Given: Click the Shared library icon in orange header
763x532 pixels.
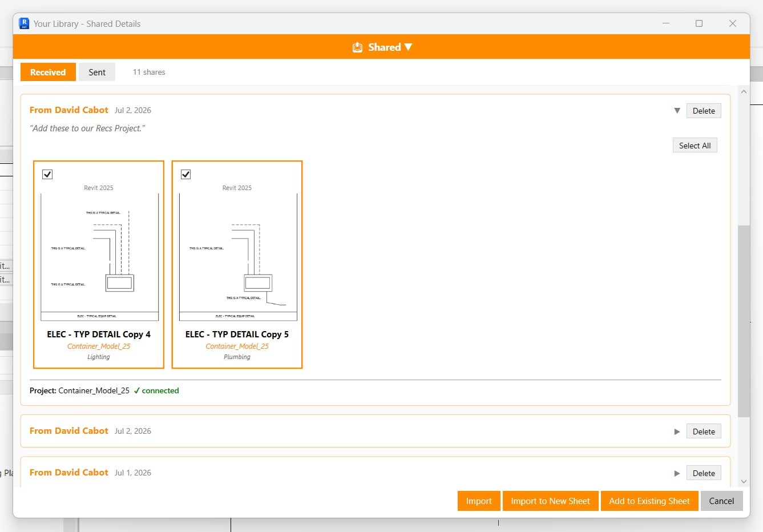Looking at the screenshot, I should coord(357,47).
